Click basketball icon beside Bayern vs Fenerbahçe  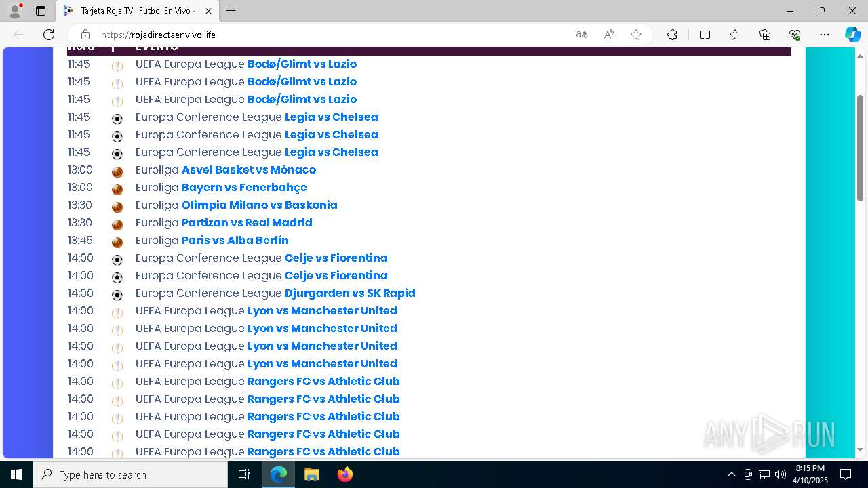point(117,189)
